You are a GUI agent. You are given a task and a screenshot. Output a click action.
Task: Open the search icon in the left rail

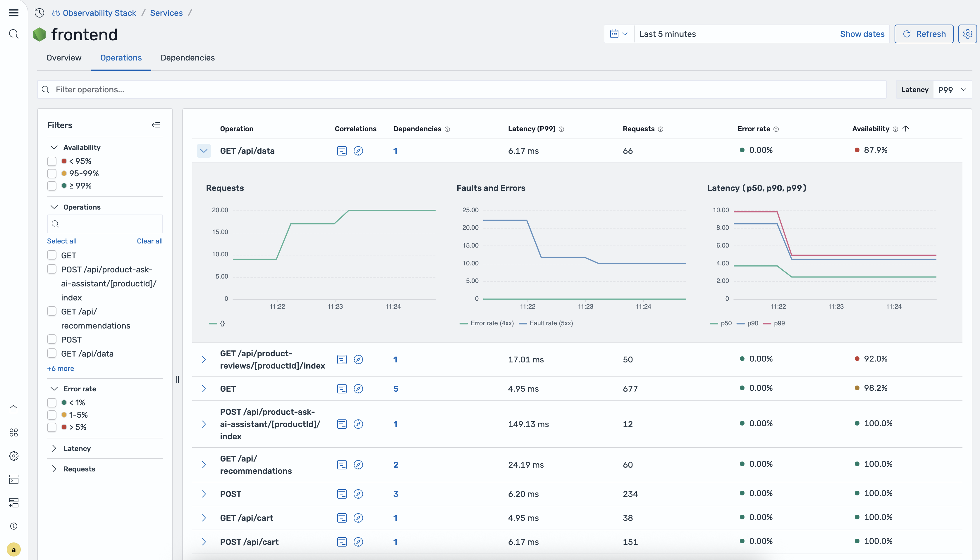pos(14,34)
